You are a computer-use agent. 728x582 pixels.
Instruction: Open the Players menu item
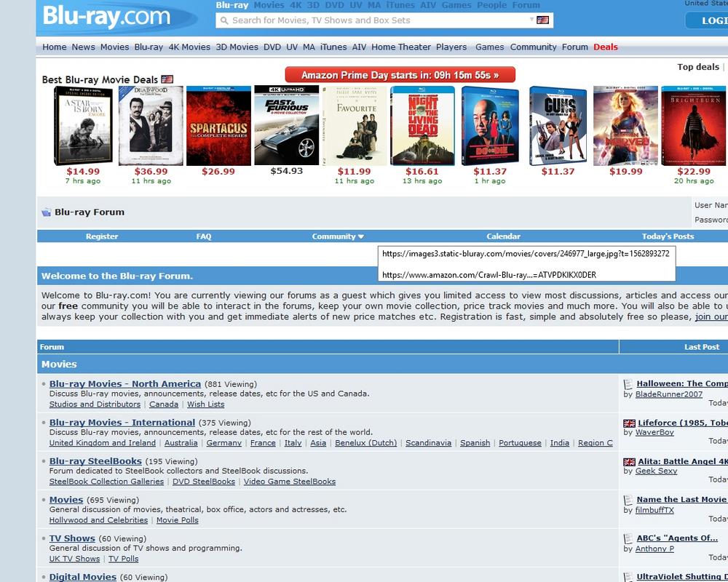[x=451, y=47]
